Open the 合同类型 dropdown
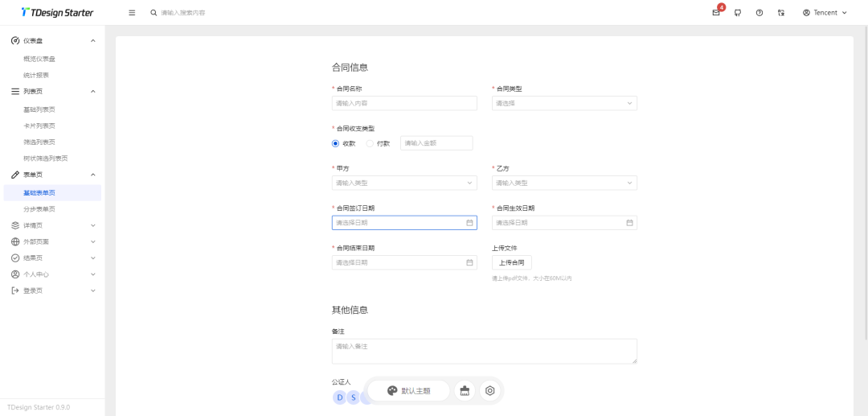The image size is (868, 416). point(564,103)
